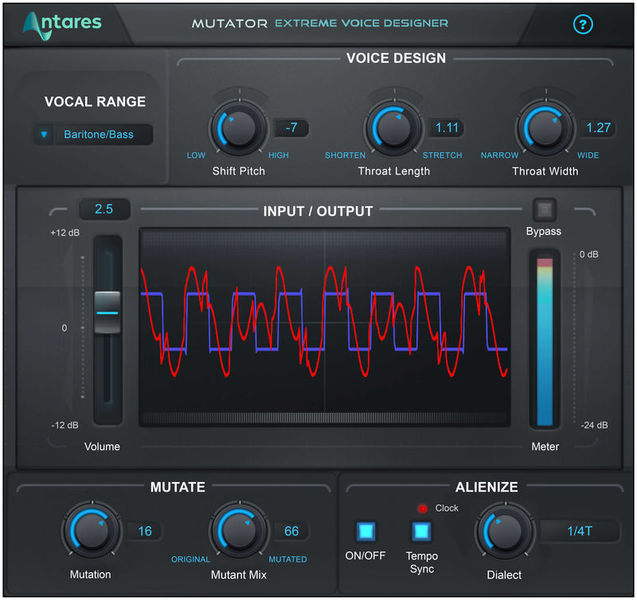Click the WIDE label under Throat Width
The image size is (637, 600).
click(x=588, y=155)
